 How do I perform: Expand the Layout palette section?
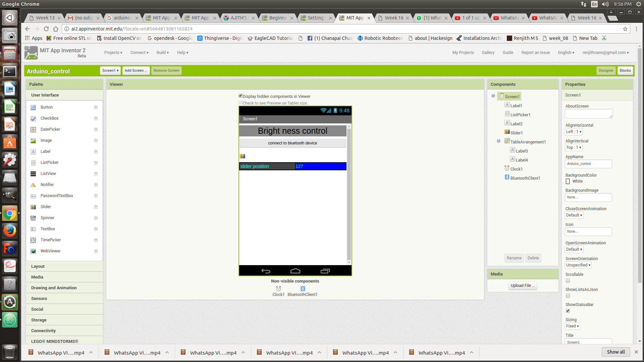[64, 266]
